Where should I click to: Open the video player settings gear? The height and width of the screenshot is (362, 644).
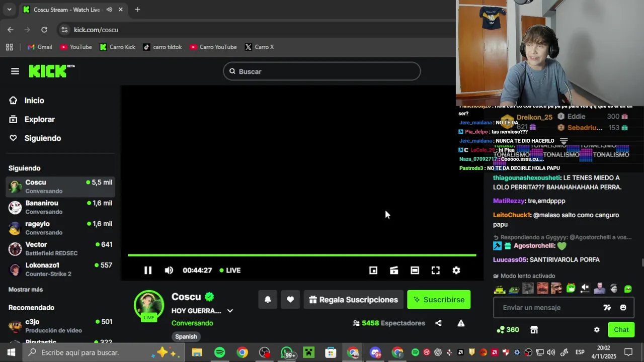tap(456, 270)
